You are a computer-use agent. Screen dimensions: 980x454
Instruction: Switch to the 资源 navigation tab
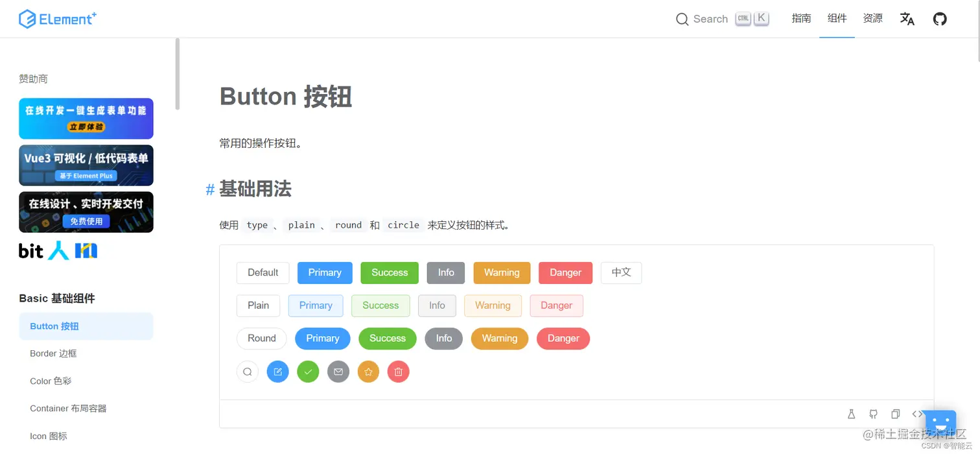point(872,19)
